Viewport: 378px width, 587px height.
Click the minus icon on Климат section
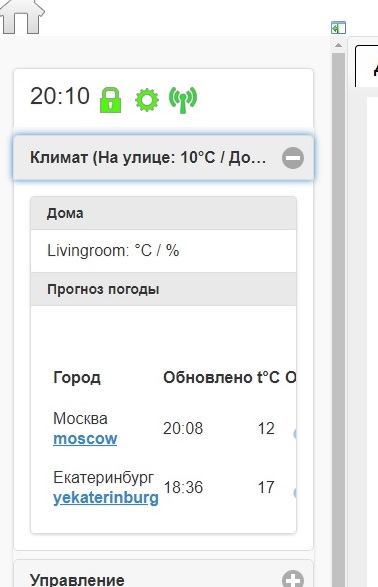(x=293, y=158)
